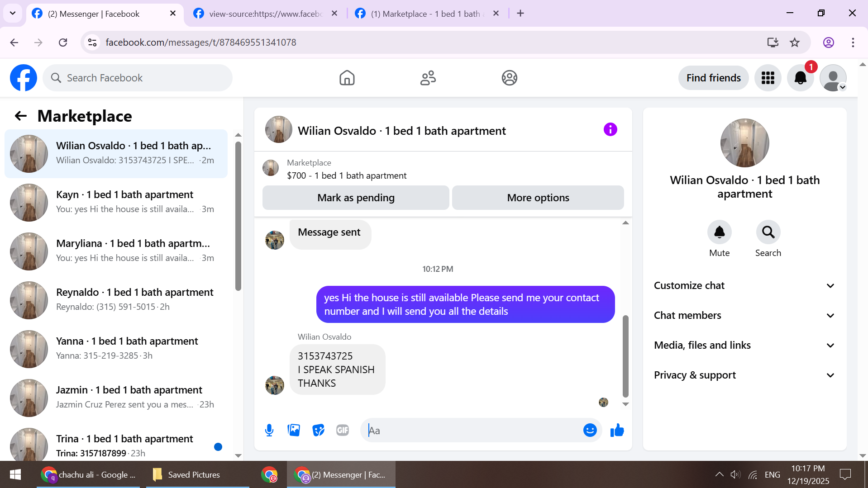
Task: Select Jazmin conversation
Action: [x=116, y=398]
